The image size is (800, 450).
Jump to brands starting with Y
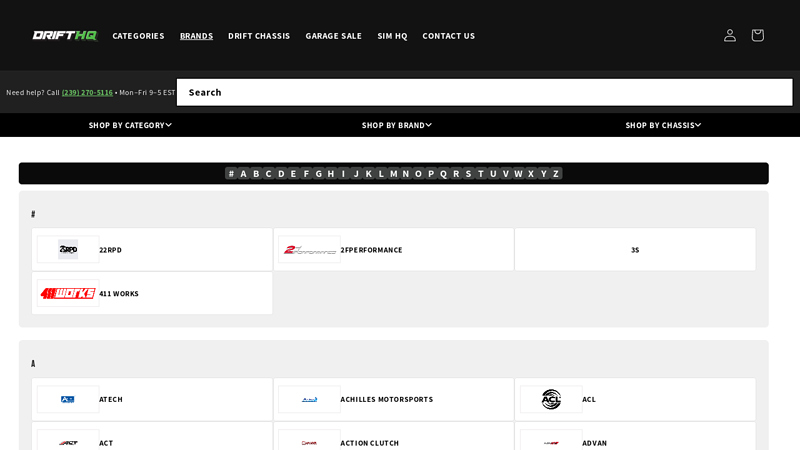[x=543, y=173]
